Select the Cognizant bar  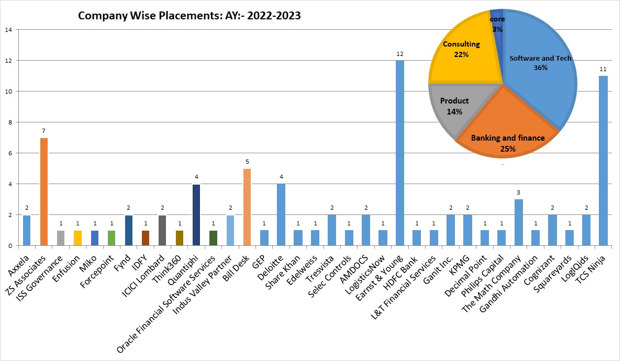click(552, 230)
